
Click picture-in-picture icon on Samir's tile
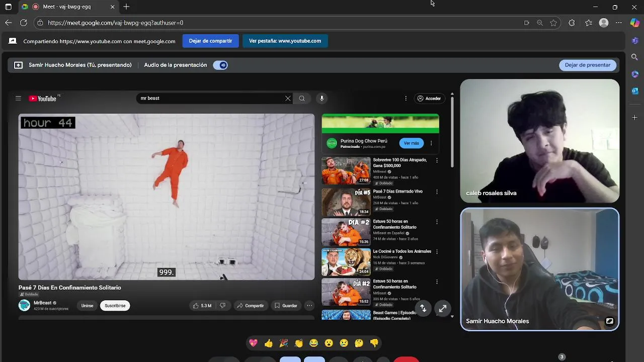609,321
